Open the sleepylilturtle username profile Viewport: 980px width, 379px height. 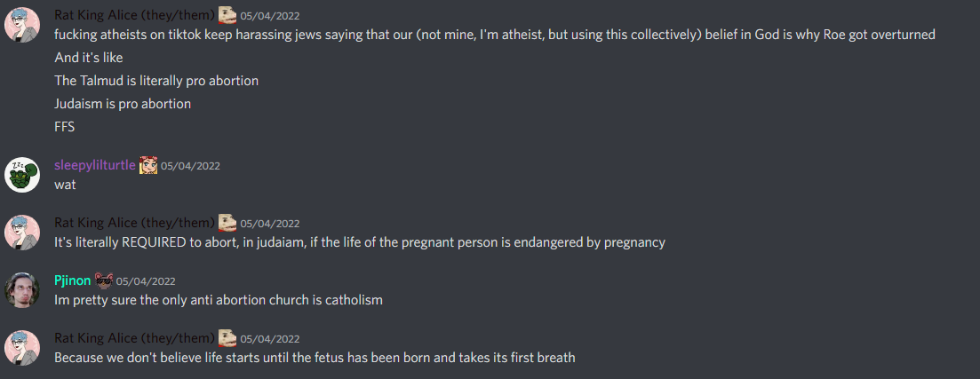click(x=95, y=165)
